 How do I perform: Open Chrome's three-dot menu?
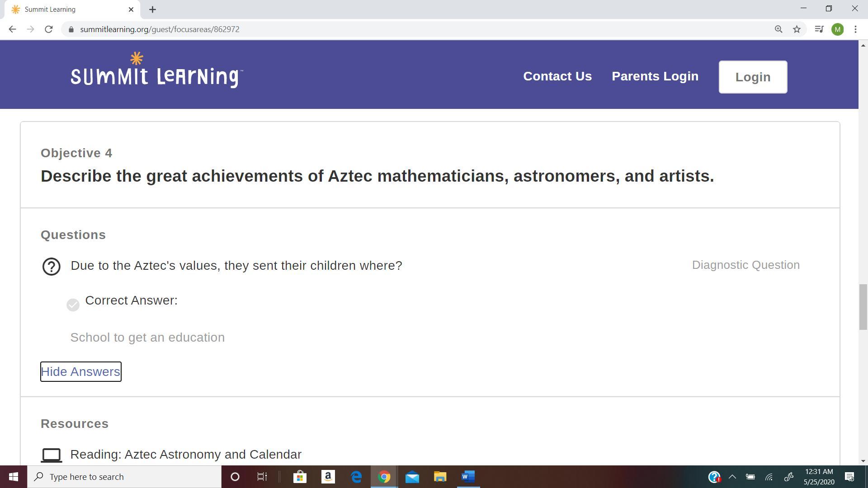tap(855, 29)
